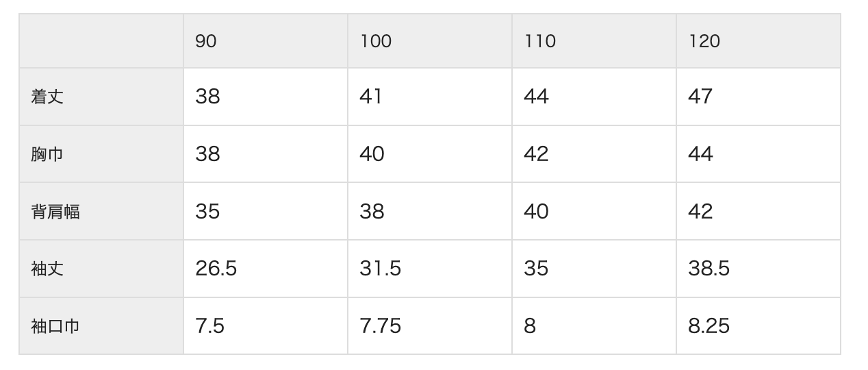Select 背肩幅 value 42 for size 120
868x370 pixels.
pos(700,212)
